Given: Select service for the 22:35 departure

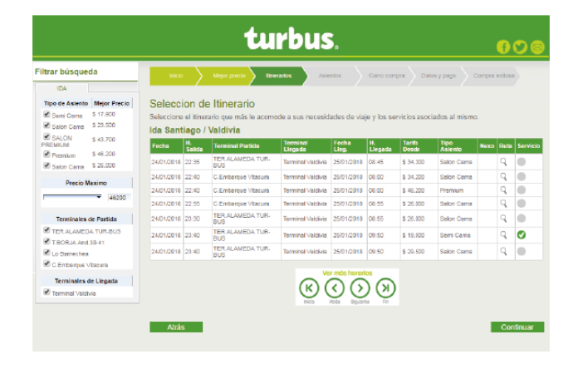Looking at the screenshot, I should coord(522,162).
